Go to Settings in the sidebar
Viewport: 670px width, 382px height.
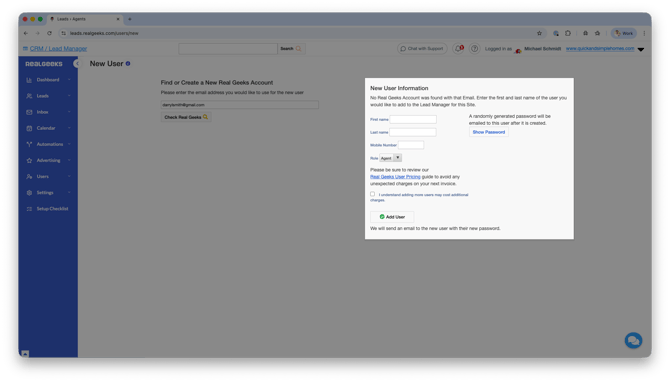click(45, 193)
